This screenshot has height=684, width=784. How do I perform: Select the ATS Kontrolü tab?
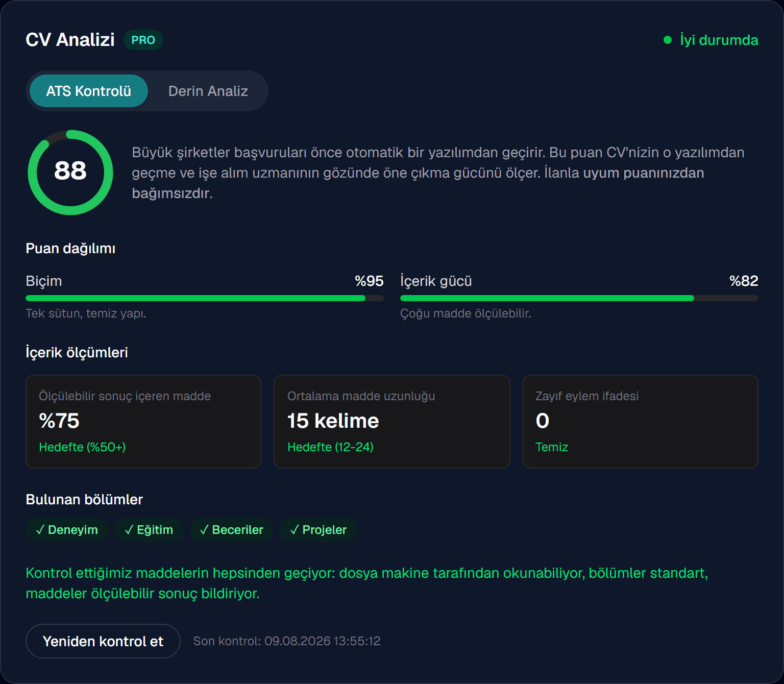point(89,91)
